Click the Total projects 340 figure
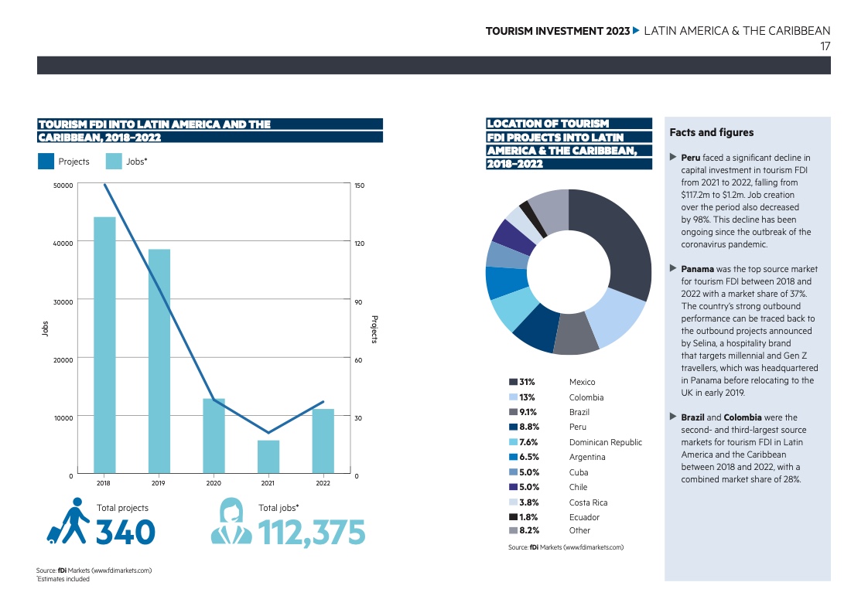 coord(125,532)
